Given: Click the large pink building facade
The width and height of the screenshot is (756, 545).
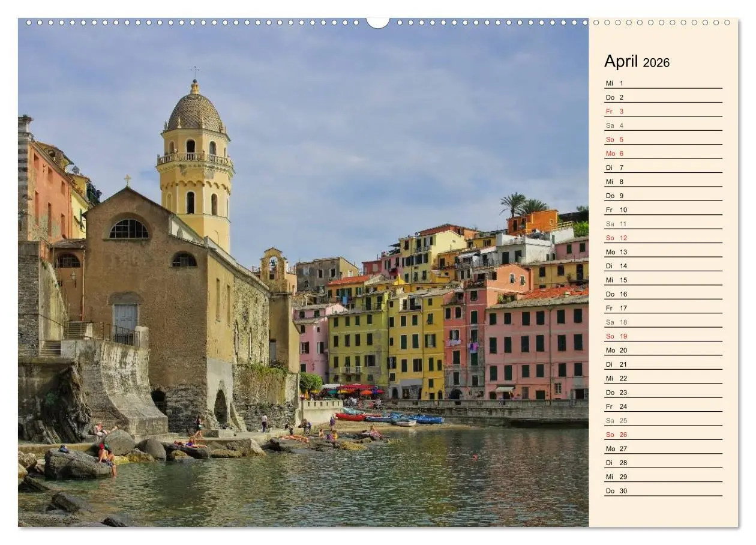Looking at the screenshot, I should click(536, 348).
